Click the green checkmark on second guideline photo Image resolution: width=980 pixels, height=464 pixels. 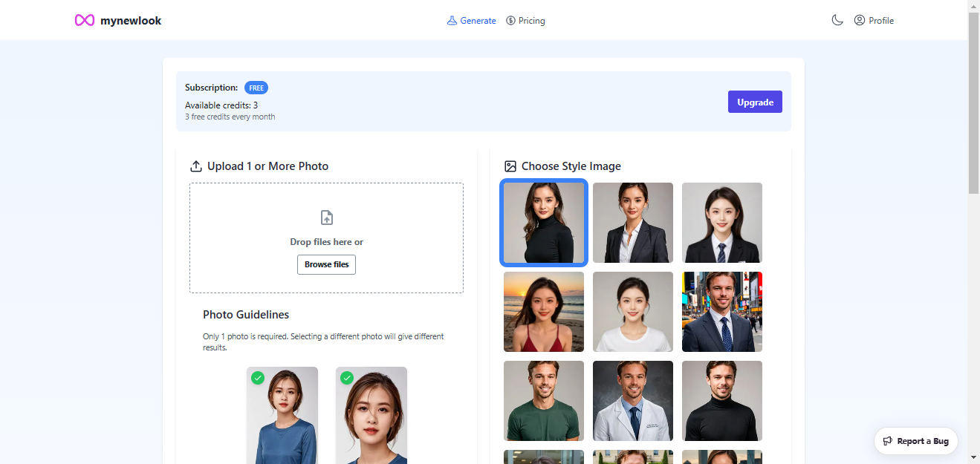tap(347, 378)
